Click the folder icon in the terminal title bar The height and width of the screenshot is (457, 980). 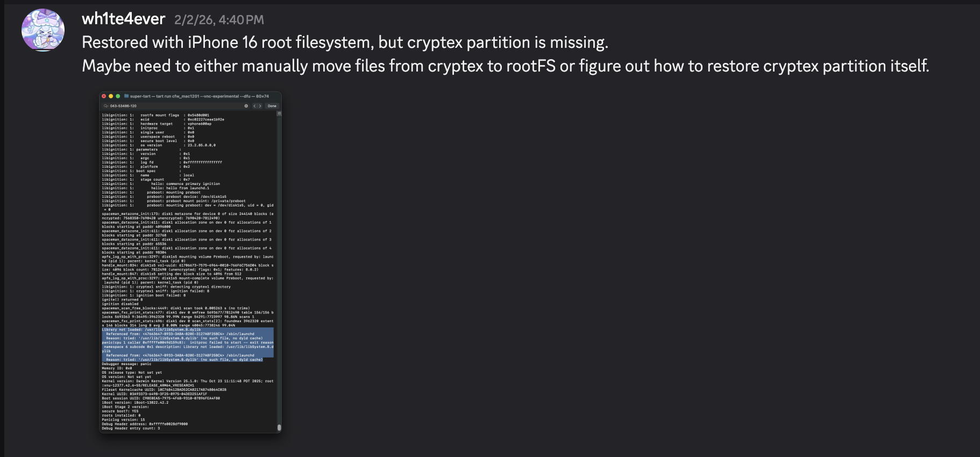pyautogui.click(x=127, y=96)
